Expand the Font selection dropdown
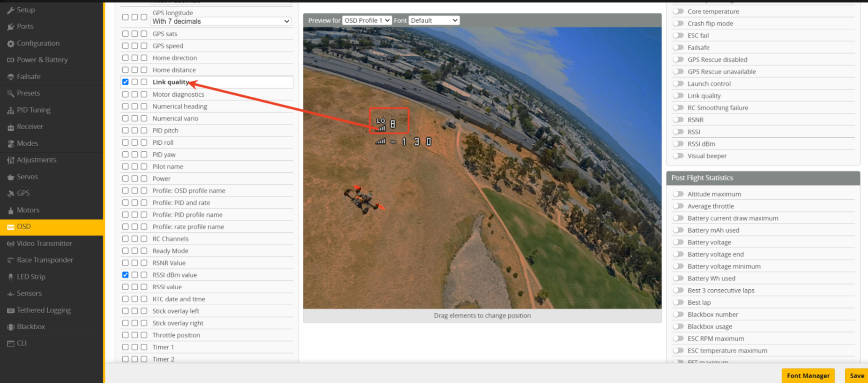Image resolution: width=868 pixels, height=383 pixels. click(434, 20)
